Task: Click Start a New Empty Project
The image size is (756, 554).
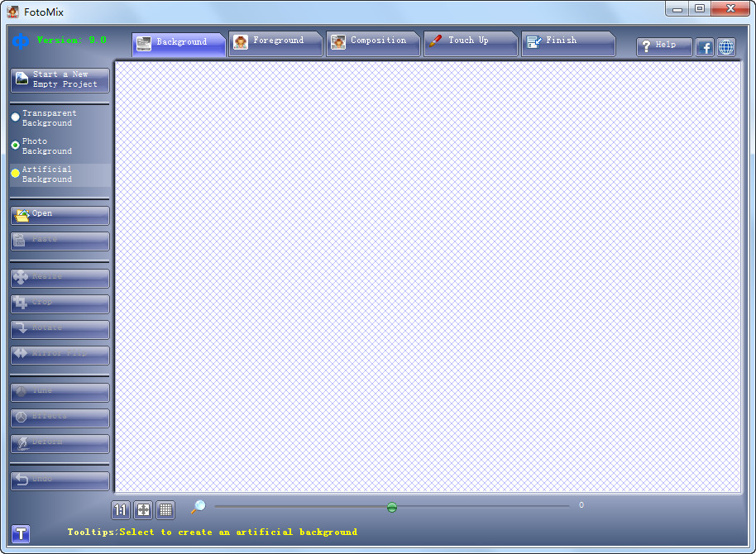Action: point(60,79)
